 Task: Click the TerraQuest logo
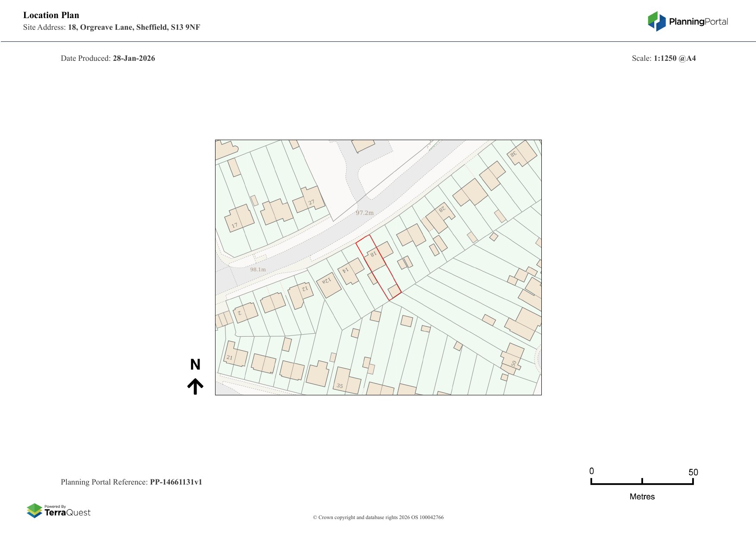pos(59,510)
